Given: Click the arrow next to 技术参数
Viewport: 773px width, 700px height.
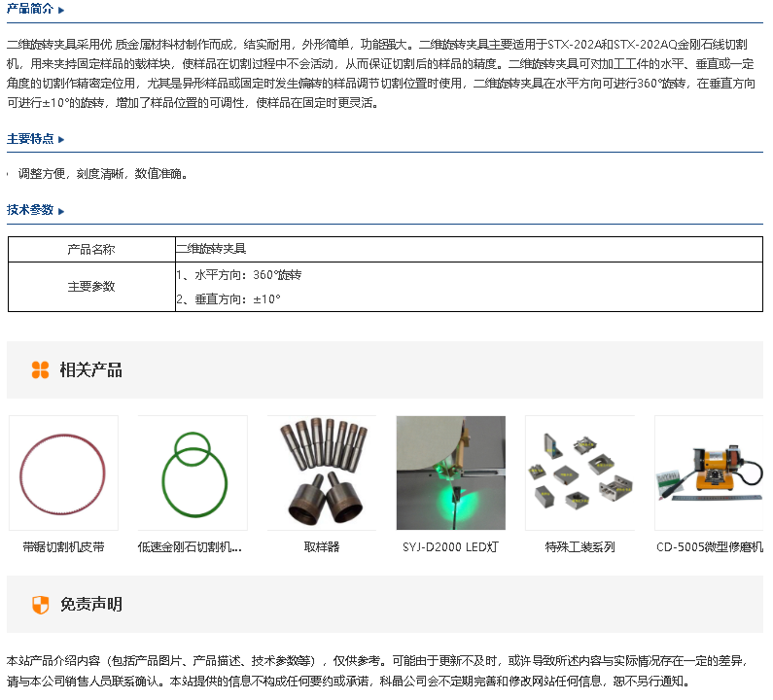Looking at the screenshot, I should point(61,211).
